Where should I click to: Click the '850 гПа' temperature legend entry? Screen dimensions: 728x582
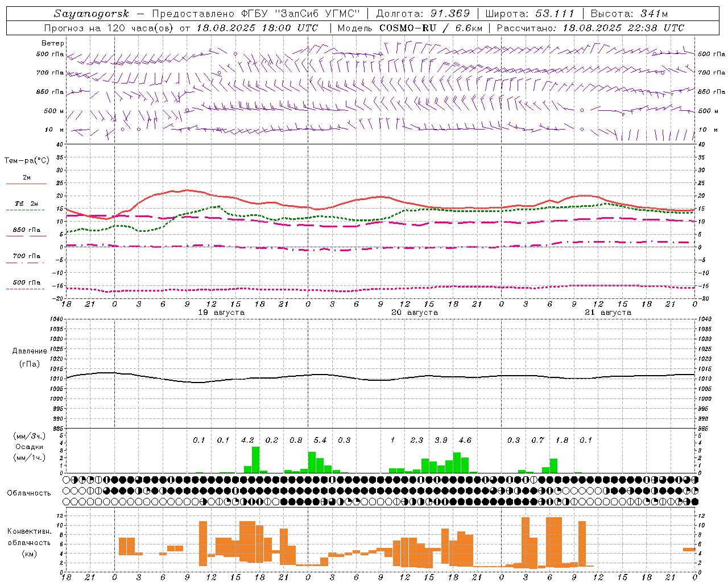26,230
